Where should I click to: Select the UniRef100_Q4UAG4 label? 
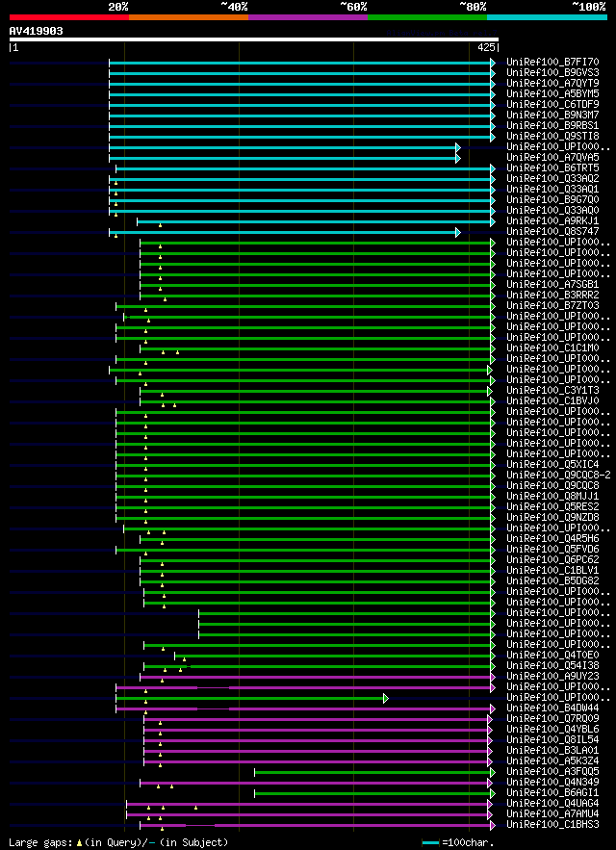[x=552, y=803]
